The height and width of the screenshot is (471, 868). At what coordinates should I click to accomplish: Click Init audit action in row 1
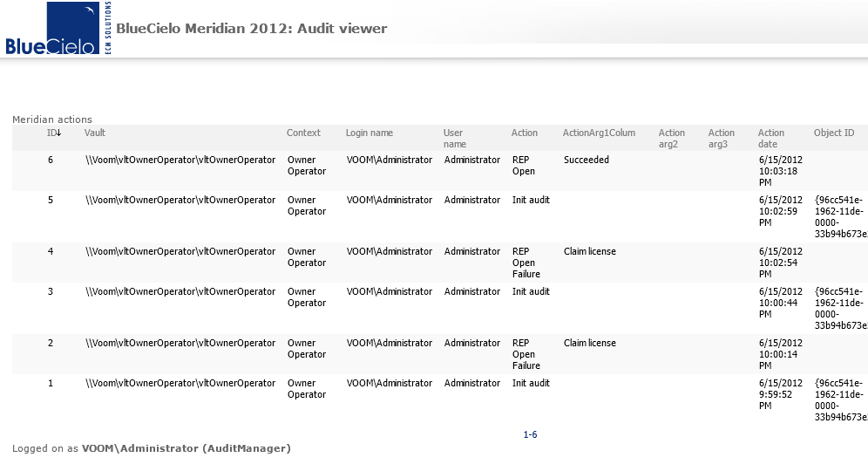531,384
